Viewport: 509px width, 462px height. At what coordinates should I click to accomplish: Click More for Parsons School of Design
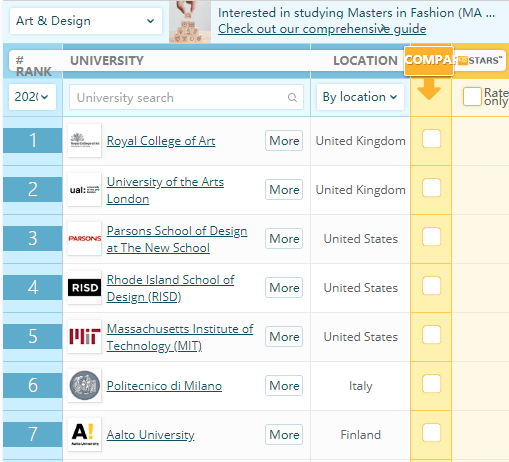(x=284, y=239)
